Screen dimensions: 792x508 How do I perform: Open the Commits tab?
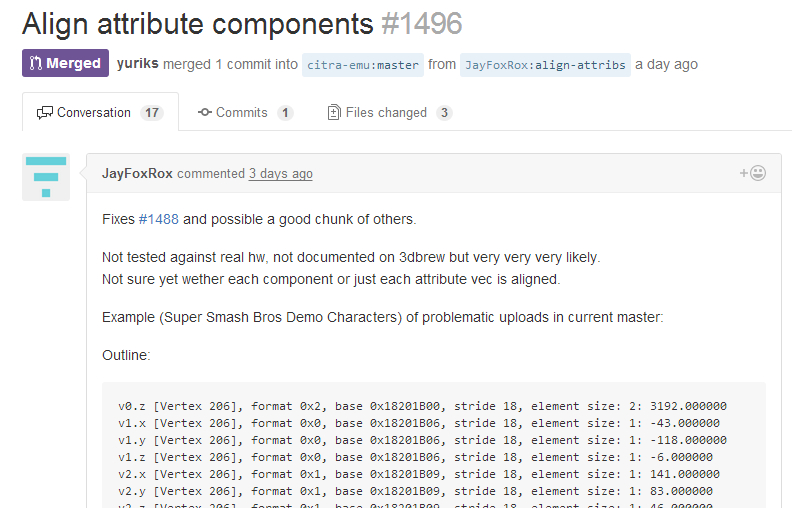[242, 113]
